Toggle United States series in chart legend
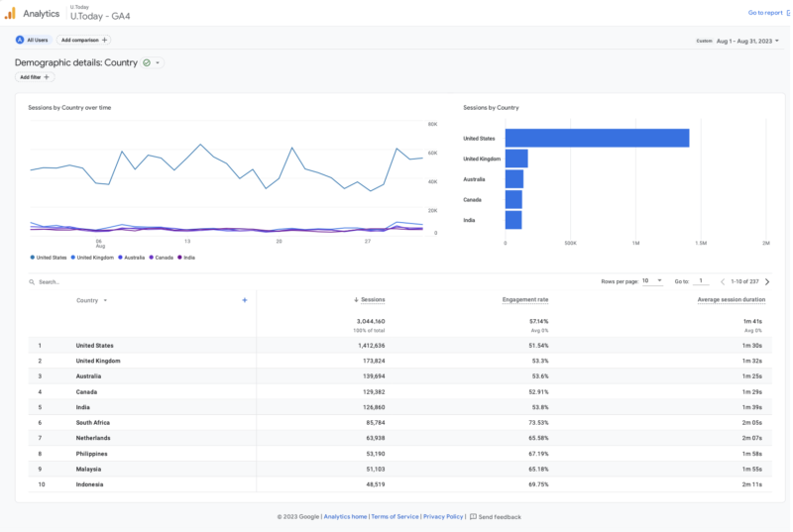Viewport: 793px width, 532px height. coord(49,257)
